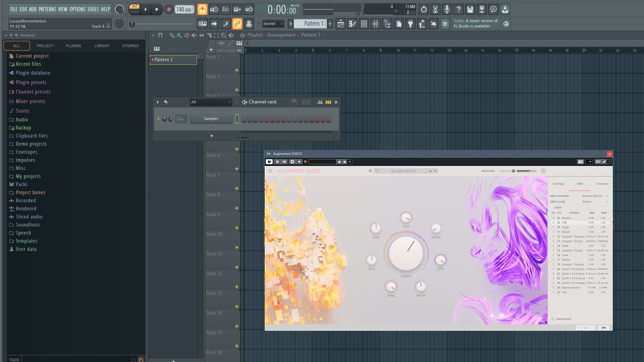Mute Track 10 using its green light
Image resolution: width=644 pixels, height=362 pixels.
[237, 247]
